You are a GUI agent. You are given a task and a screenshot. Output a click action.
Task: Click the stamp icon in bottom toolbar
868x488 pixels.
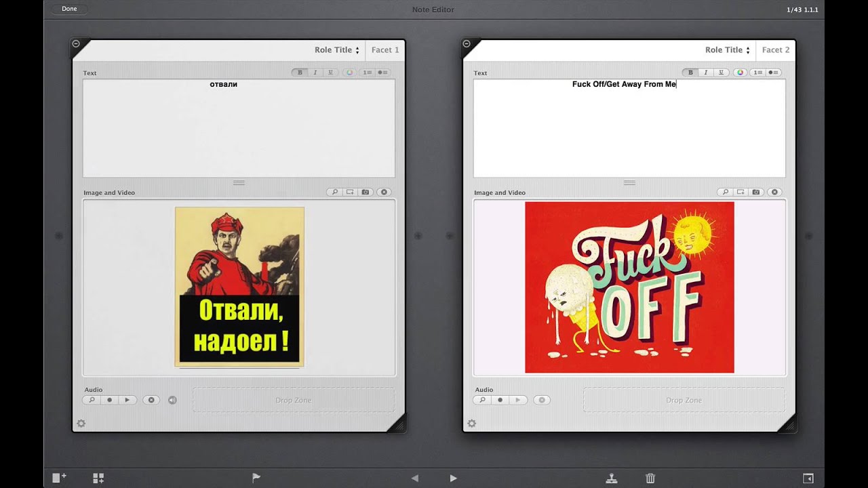click(x=612, y=478)
